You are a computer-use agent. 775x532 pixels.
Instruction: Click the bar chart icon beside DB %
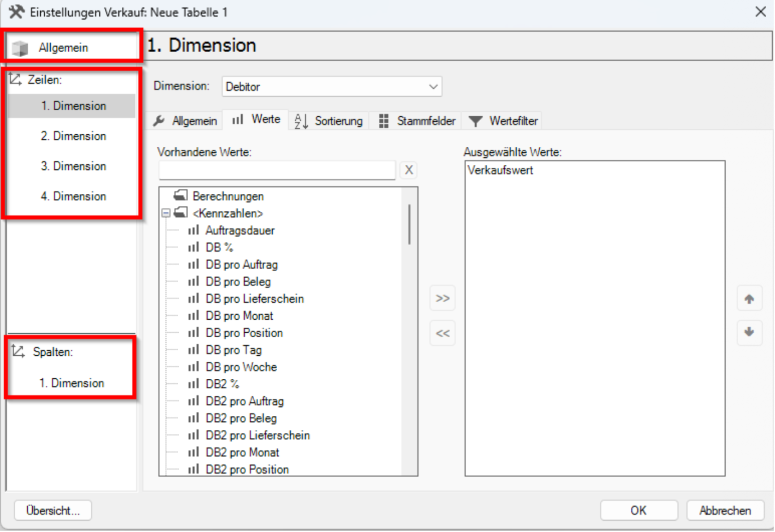coord(193,247)
